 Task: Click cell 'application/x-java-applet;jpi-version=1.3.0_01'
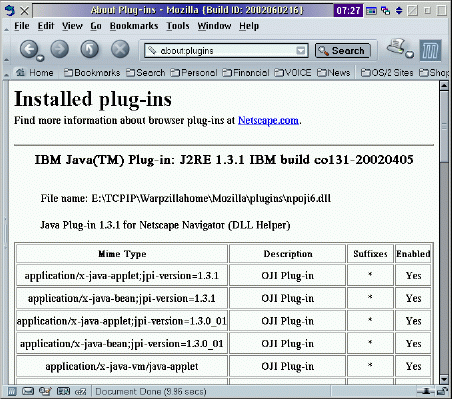pos(122,321)
